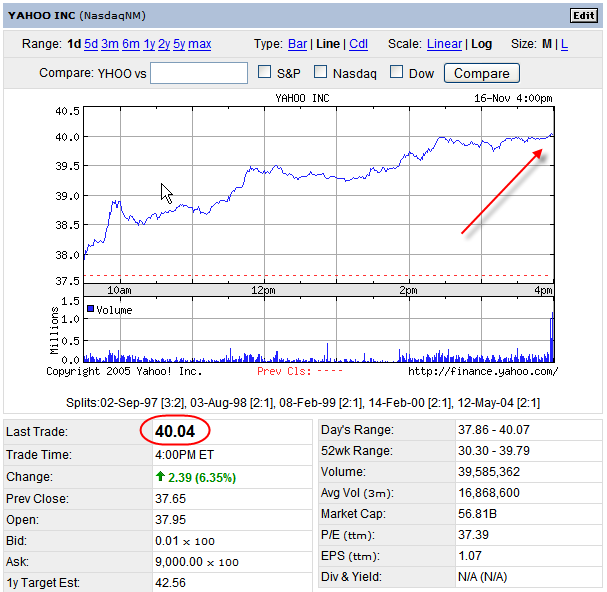Enable the S&P comparison checkbox

[264, 72]
